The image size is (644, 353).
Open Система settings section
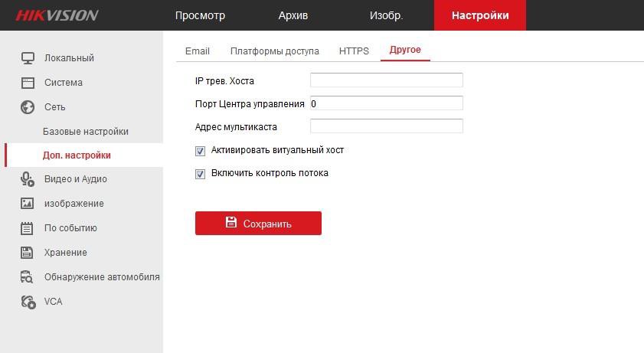(x=64, y=83)
